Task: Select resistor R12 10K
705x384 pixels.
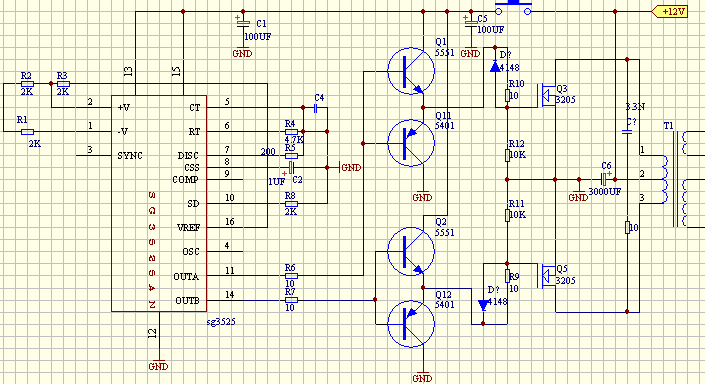Action: tap(507, 155)
